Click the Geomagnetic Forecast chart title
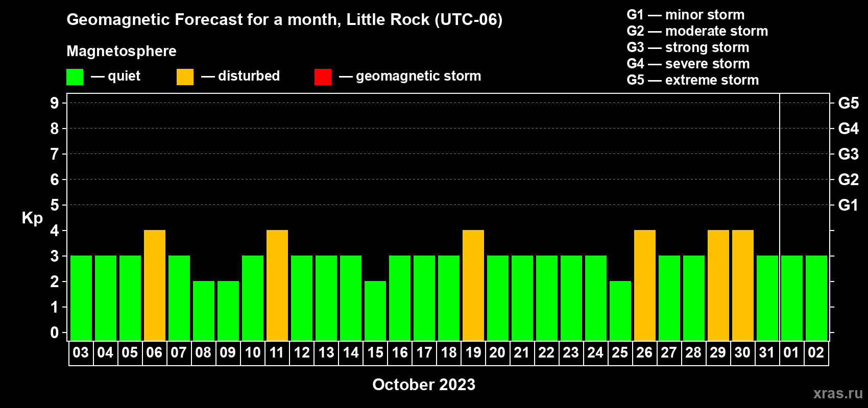This screenshot has width=868, height=408. 284,20
